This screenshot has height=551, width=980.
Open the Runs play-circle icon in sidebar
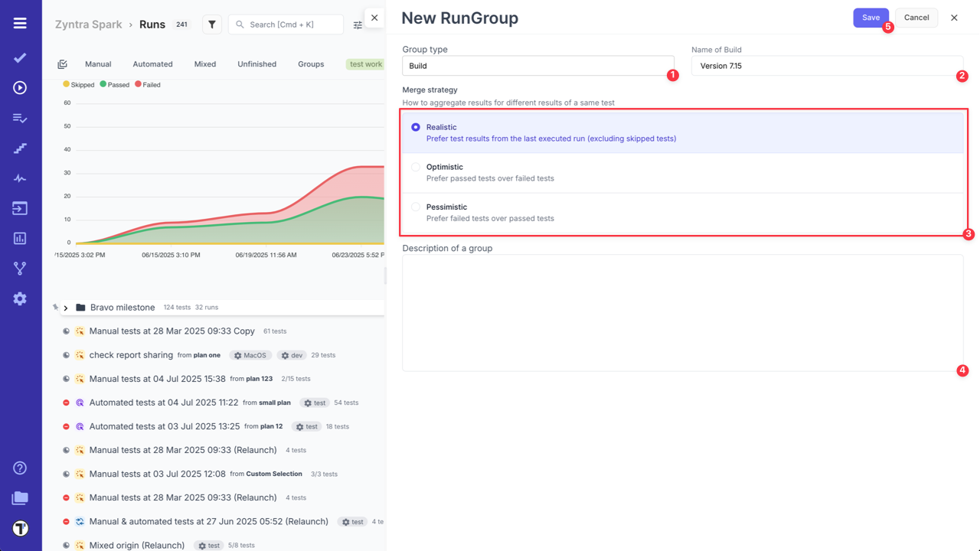point(19,86)
